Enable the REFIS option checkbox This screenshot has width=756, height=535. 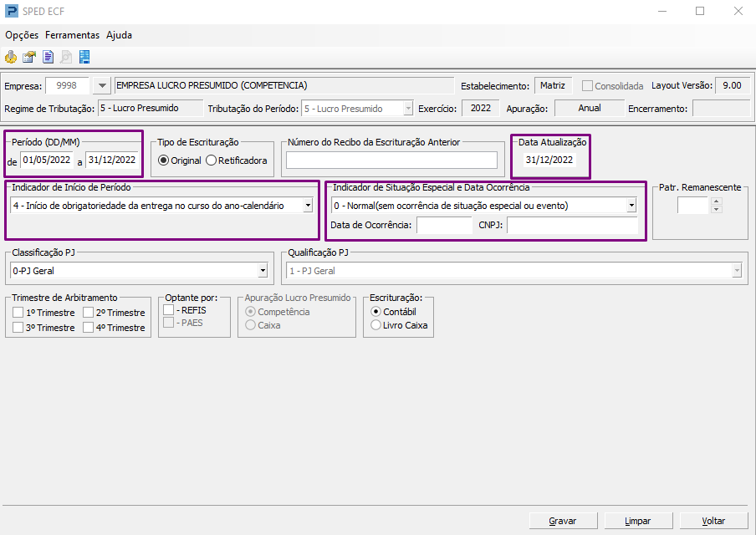click(x=168, y=310)
